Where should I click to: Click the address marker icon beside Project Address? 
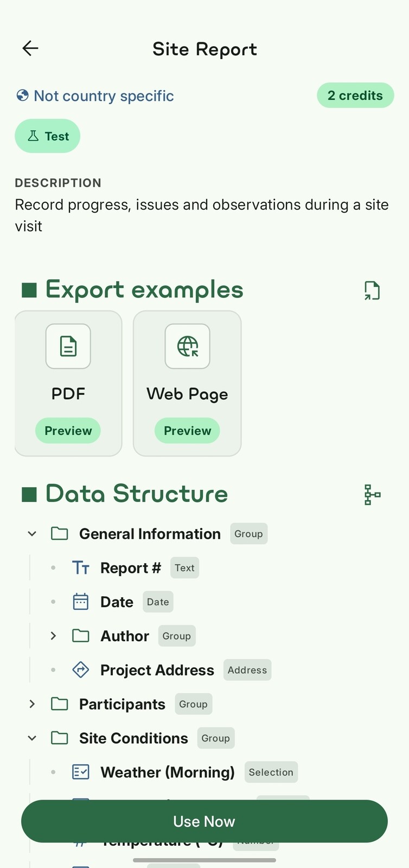click(x=80, y=670)
